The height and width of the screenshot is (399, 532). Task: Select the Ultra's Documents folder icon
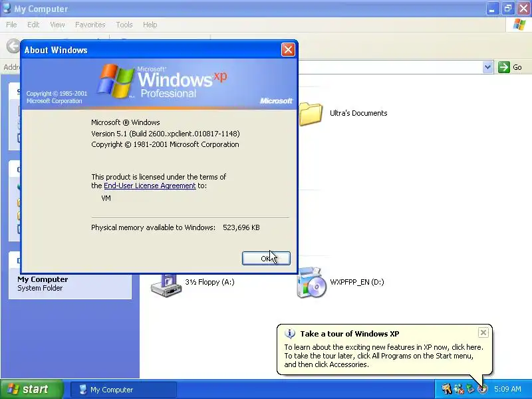point(311,114)
